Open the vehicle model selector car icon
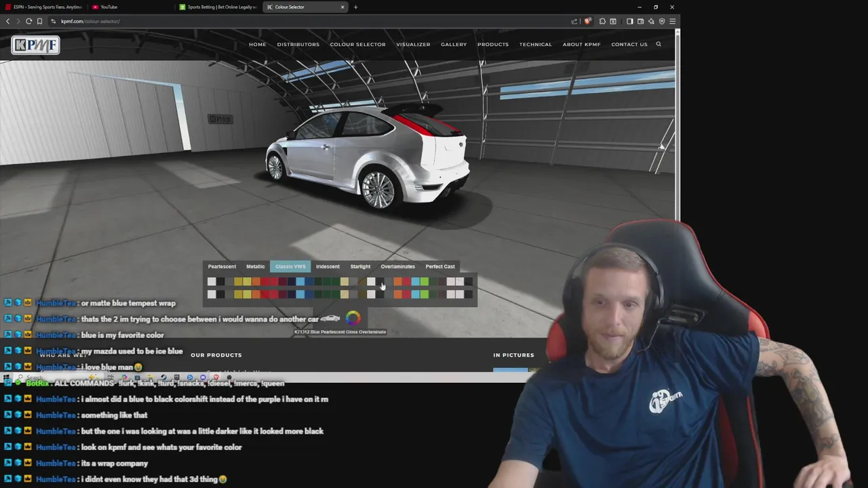 tap(330, 318)
